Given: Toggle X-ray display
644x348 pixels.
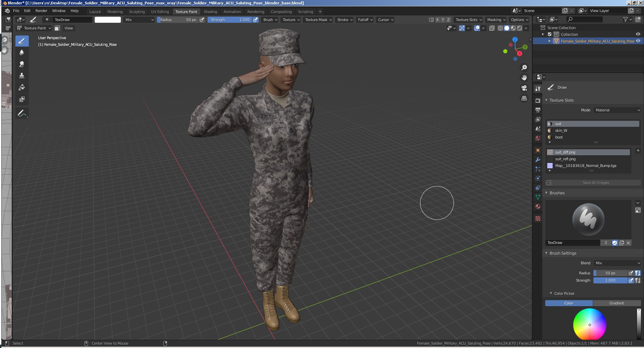Looking at the screenshot, I should click(x=492, y=28).
